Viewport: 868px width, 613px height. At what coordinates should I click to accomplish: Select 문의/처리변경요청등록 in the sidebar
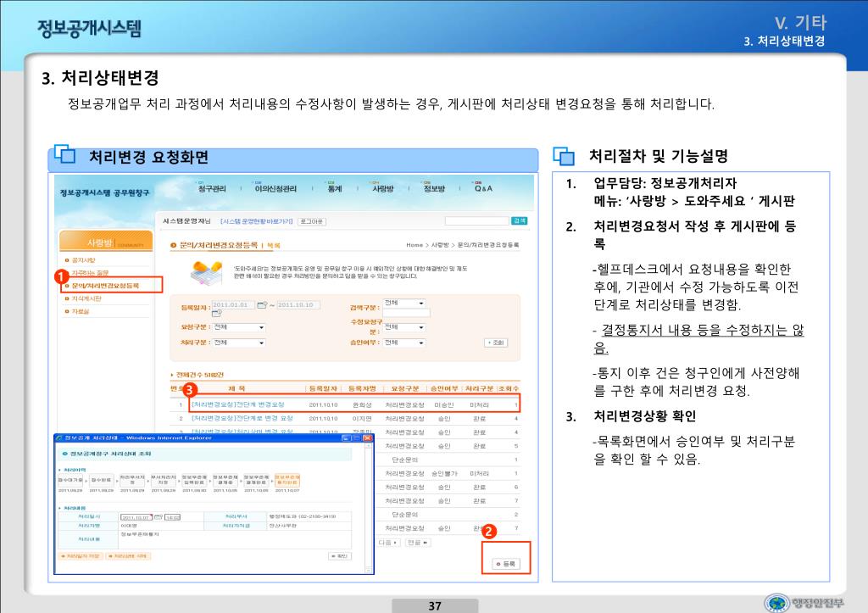[x=105, y=286]
